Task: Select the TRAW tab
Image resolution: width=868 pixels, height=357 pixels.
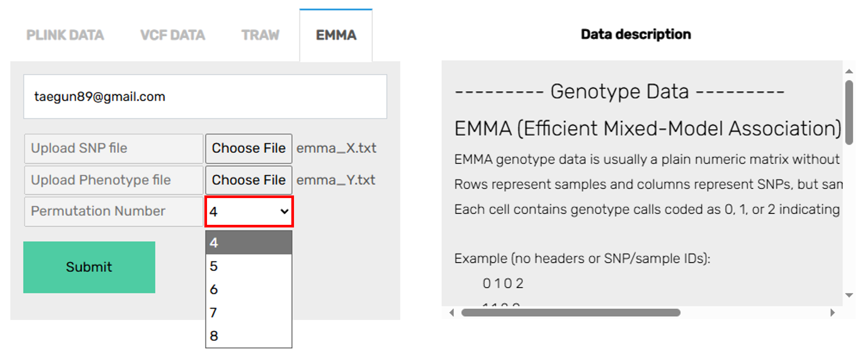Action: [x=260, y=35]
